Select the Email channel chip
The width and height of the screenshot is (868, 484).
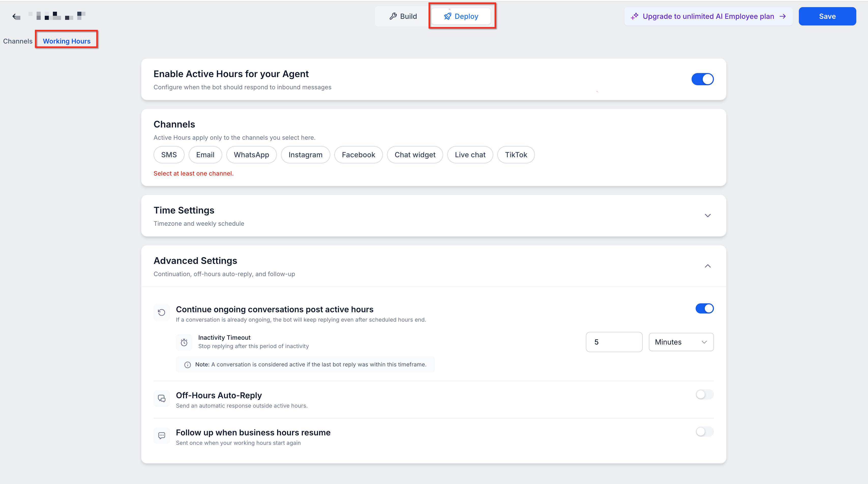point(205,155)
